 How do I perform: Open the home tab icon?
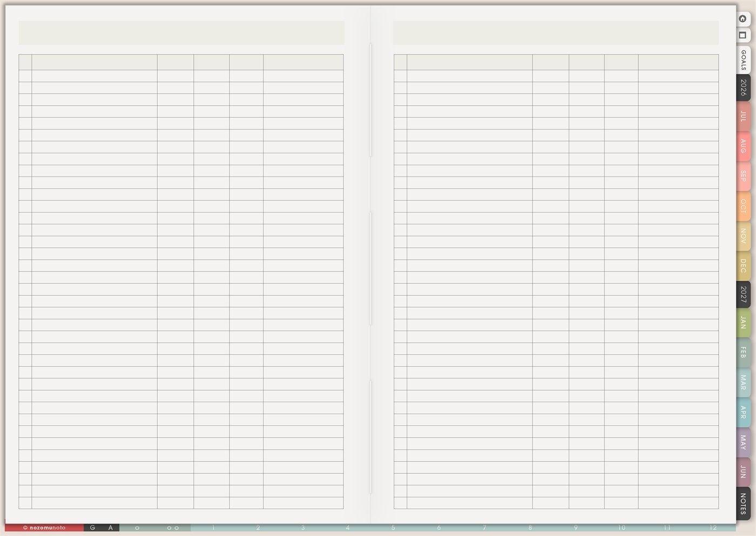pyautogui.click(x=743, y=18)
